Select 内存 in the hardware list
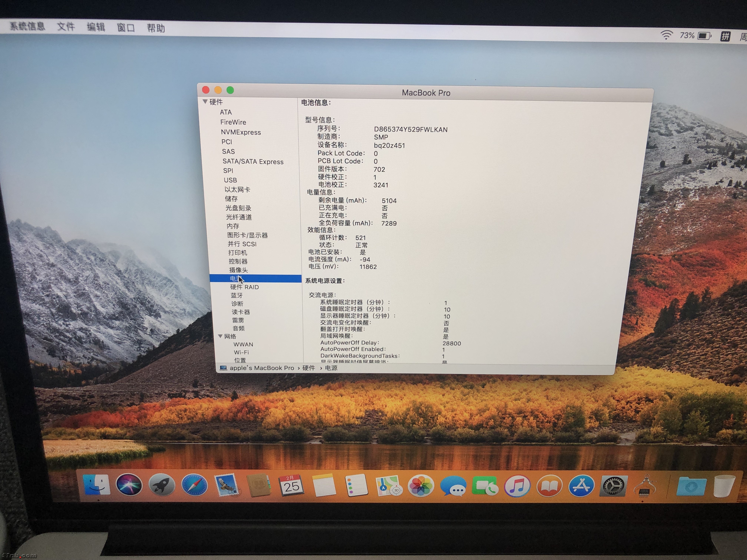This screenshot has width=747, height=560. pos(233,226)
